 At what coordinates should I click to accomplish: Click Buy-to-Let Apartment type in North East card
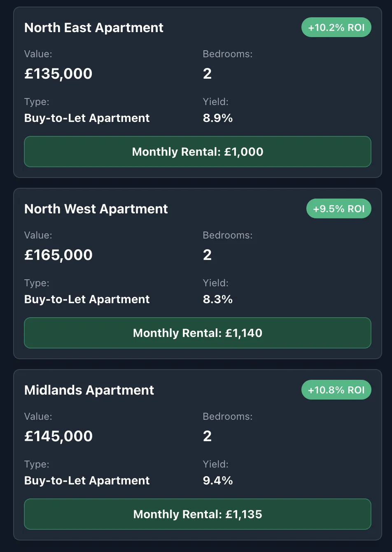(x=87, y=118)
